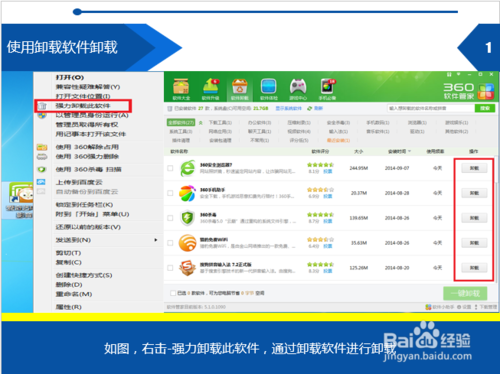Click the trash icon beside 强力卸载此软件
The width and height of the screenshot is (500, 374).
click(x=42, y=106)
